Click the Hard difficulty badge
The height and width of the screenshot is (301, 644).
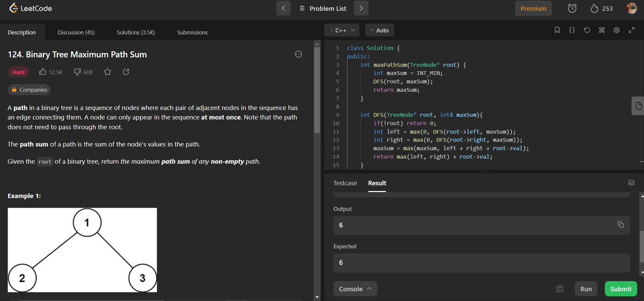19,72
